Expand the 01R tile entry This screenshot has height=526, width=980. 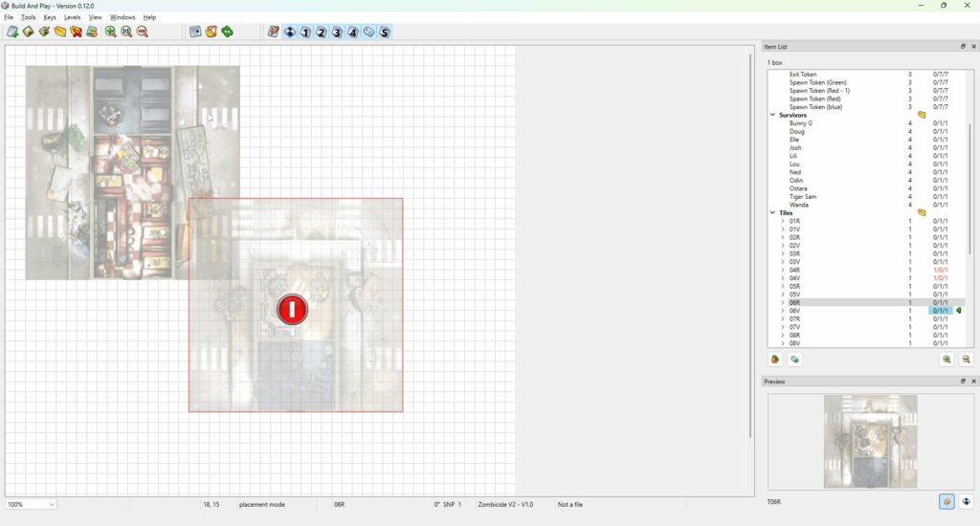[x=783, y=221]
